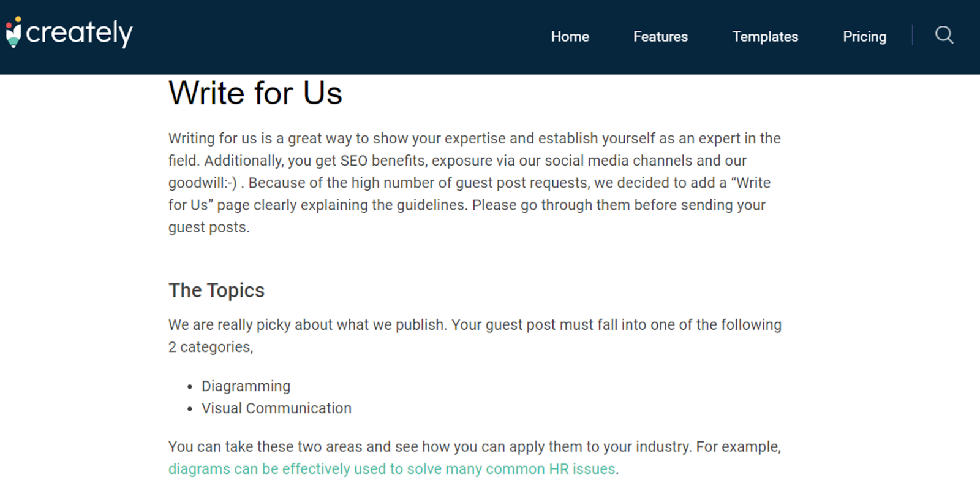Select the Visual Communication list item
The width and height of the screenshot is (980, 488).
click(x=276, y=408)
